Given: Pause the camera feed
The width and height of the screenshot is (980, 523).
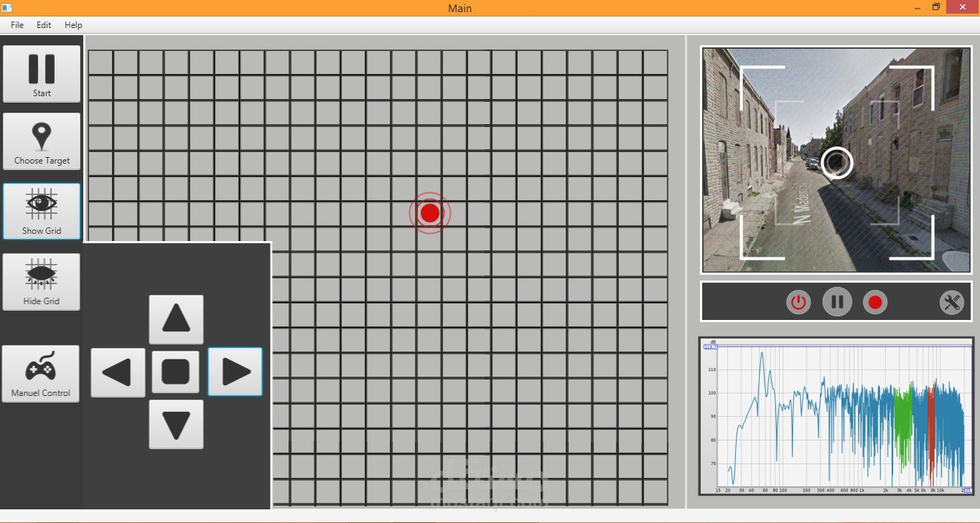Looking at the screenshot, I should click(x=837, y=301).
